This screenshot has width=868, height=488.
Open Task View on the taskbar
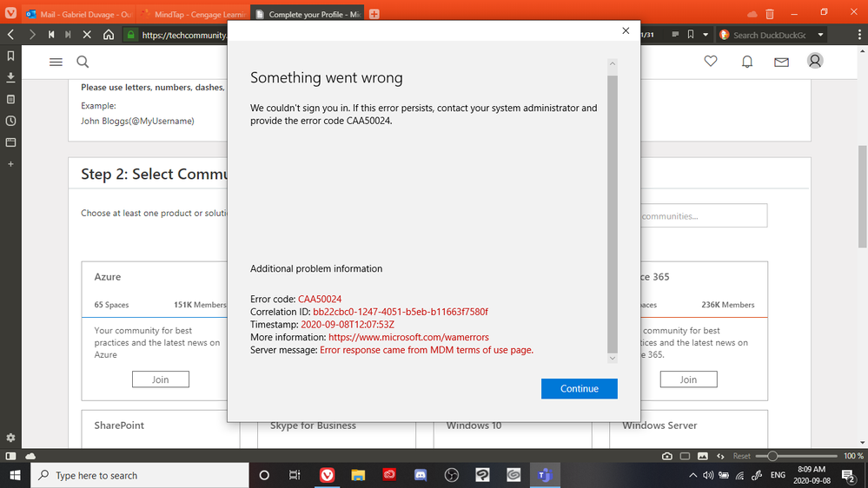tap(295, 475)
